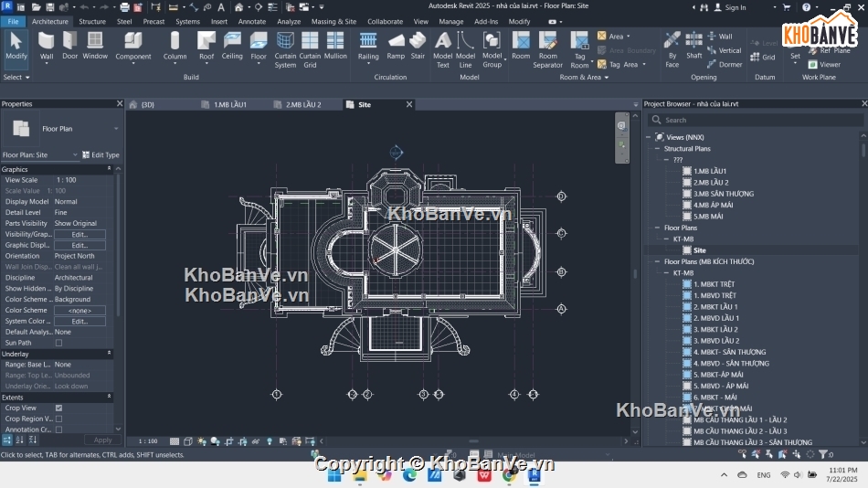The height and width of the screenshot is (488, 868).
Task: Click Edit for Visibility/Graphics overrides
Action: [x=79, y=234]
